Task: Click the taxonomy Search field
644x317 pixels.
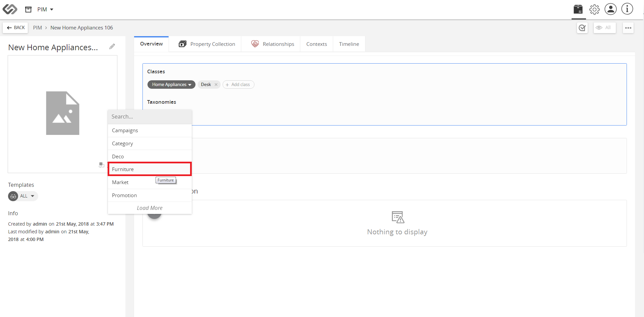Action: point(150,117)
